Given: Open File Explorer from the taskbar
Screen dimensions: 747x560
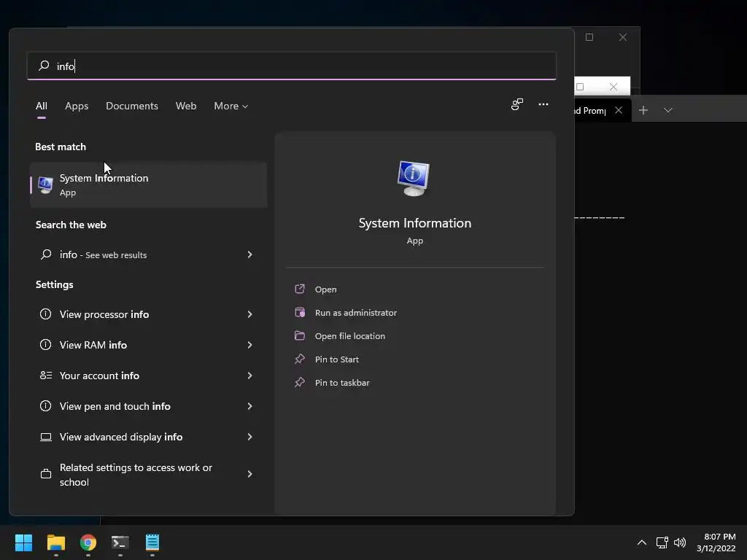Looking at the screenshot, I should point(55,542).
